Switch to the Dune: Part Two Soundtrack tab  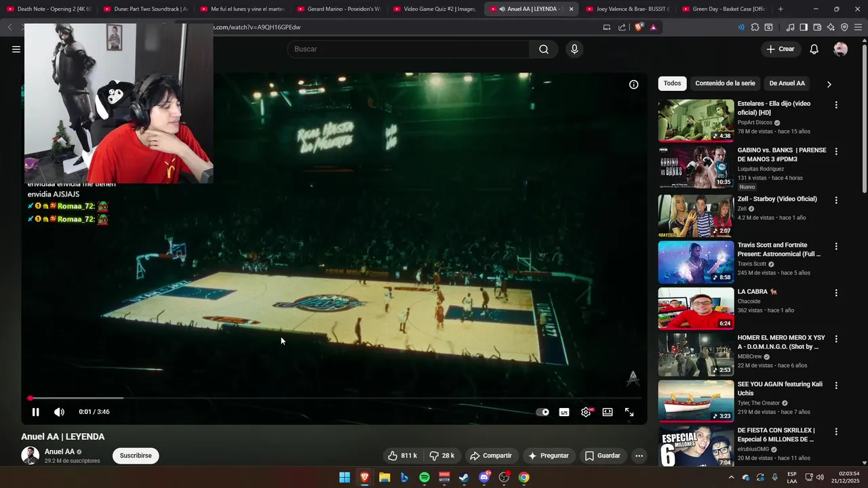click(145, 9)
